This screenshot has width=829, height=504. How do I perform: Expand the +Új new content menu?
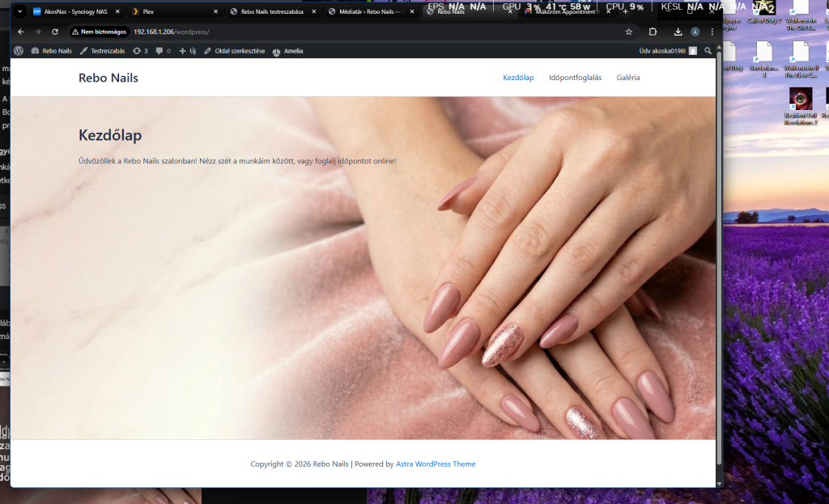188,51
